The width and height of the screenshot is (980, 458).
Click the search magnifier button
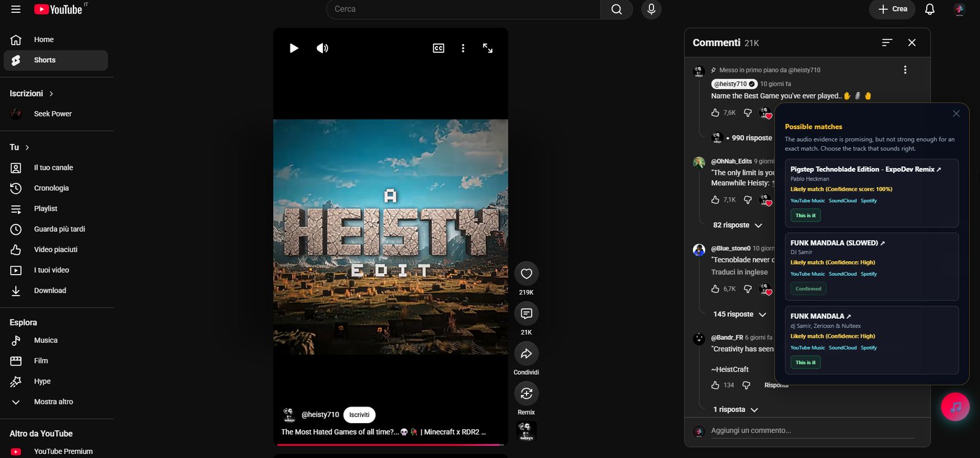[617, 9]
